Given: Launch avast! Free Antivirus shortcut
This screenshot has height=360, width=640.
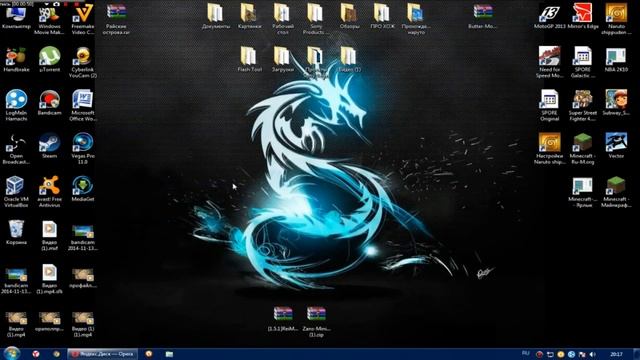Looking at the screenshot, I should (x=49, y=192).
